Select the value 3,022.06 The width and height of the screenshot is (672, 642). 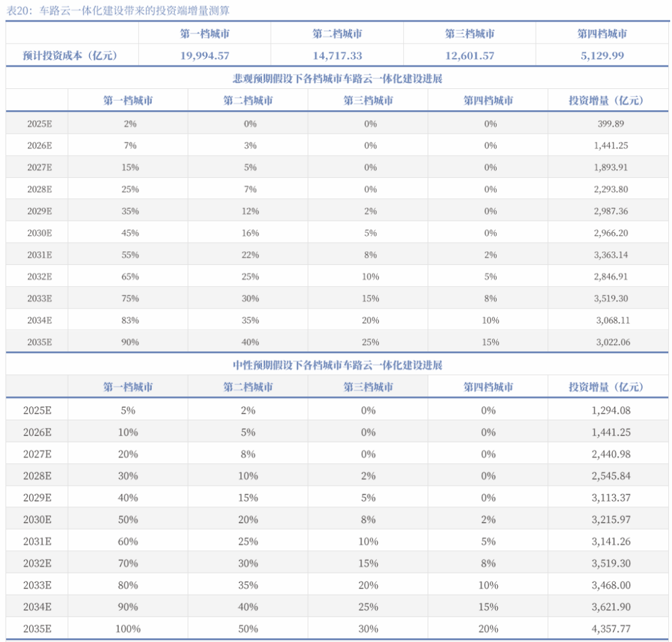(613, 342)
